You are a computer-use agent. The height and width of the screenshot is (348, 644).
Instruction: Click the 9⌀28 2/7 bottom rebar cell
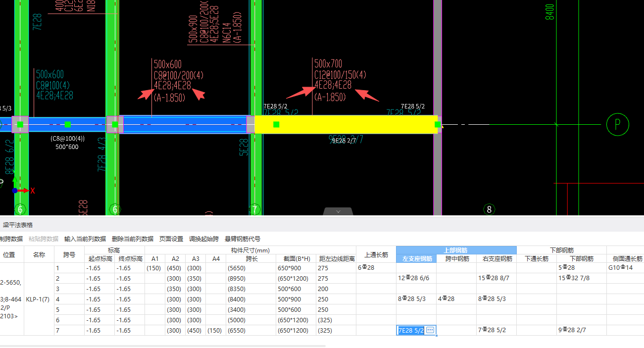click(582, 330)
